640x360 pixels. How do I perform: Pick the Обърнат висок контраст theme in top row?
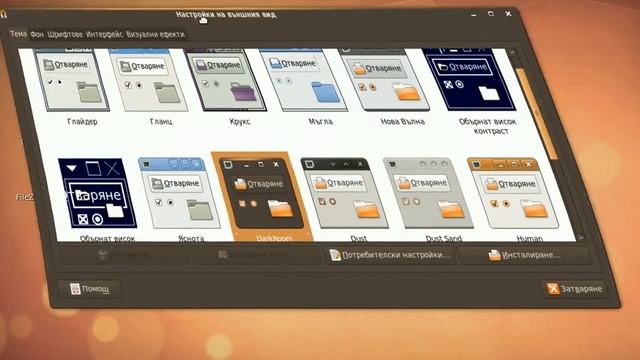pyautogui.click(x=469, y=80)
